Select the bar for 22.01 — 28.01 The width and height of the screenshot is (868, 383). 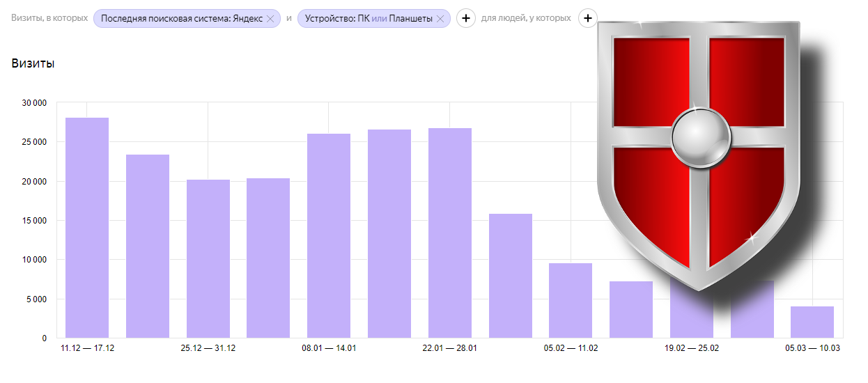(450, 233)
